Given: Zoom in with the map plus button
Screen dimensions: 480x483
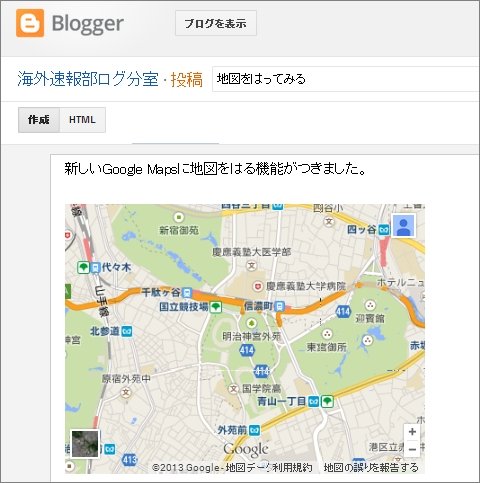Looking at the screenshot, I should click(412, 432).
